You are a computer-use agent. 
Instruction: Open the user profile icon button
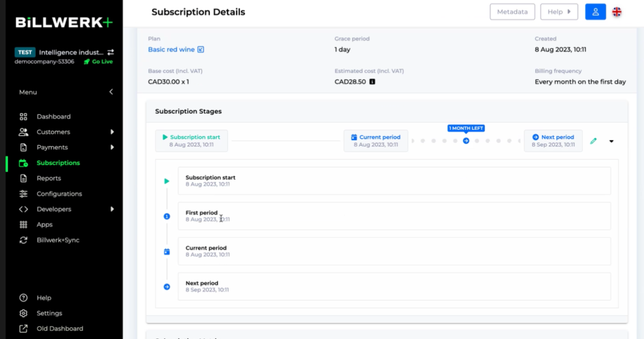(595, 12)
